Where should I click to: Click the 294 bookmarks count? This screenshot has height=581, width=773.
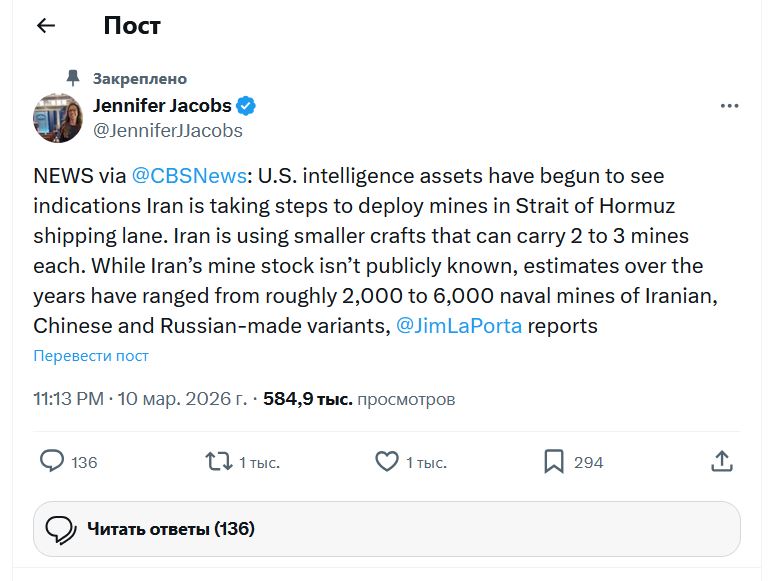588,462
